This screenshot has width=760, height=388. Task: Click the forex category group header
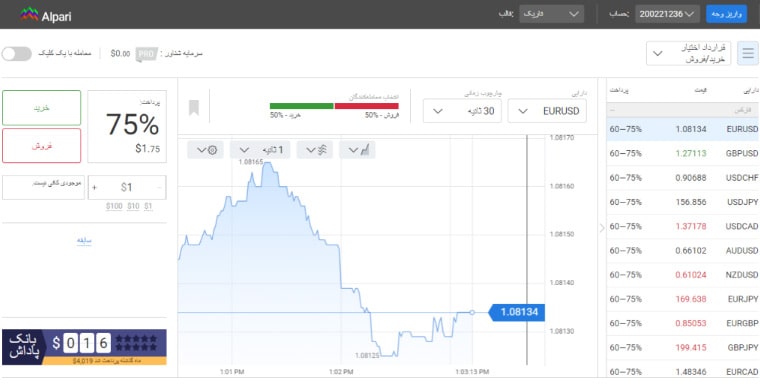click(x=683, y=110)
